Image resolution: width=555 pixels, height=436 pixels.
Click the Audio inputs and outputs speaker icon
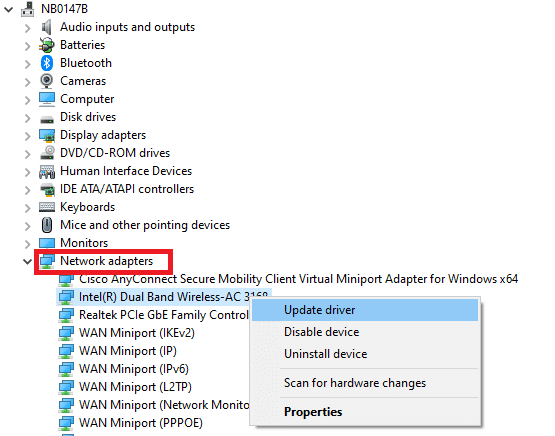point(47,27)
